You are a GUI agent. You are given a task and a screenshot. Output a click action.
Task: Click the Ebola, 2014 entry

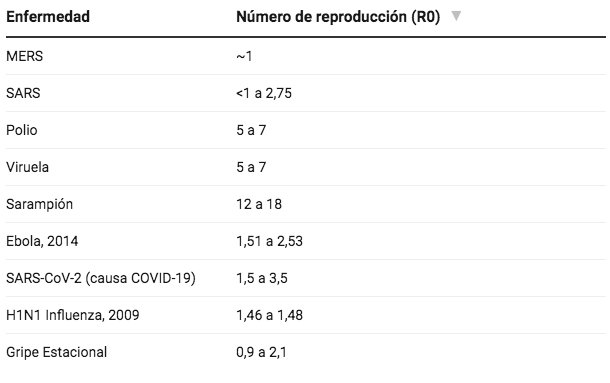pos(42,241)
